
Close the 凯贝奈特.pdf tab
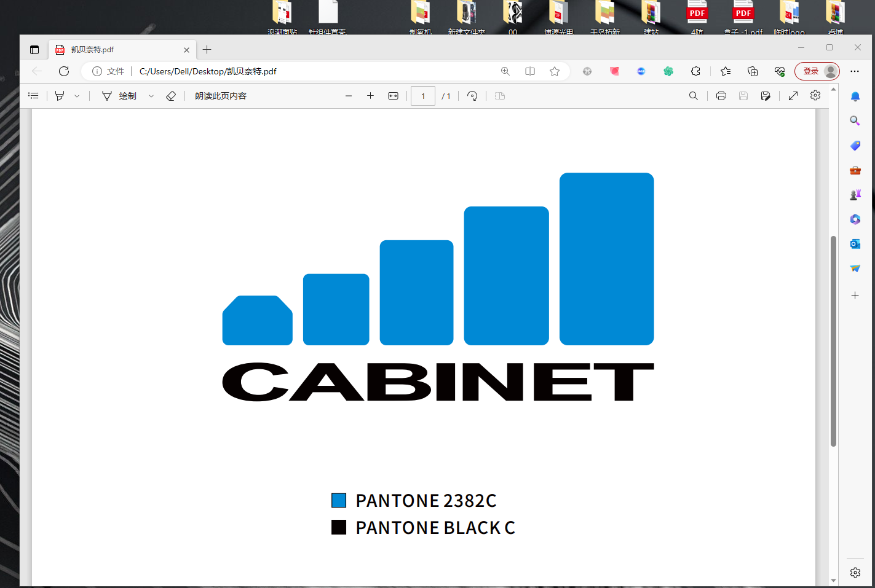tap(186, 50)
